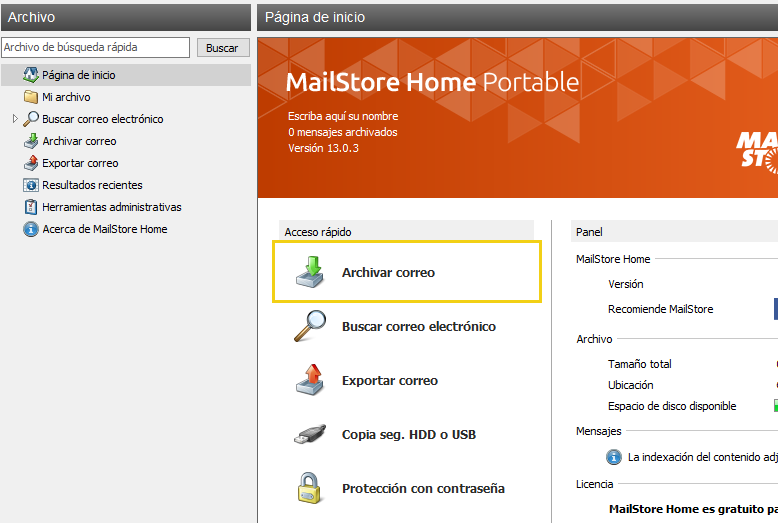The image size is (778, 523).
Task: Click the magnifier icon beside Buscar correo electrónico in sidebar
Action: [x=31, y=119]
